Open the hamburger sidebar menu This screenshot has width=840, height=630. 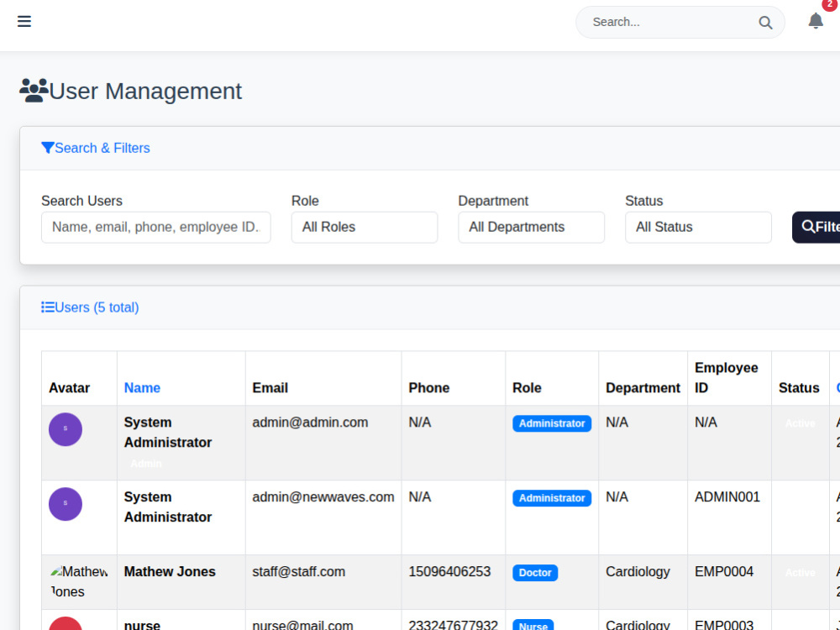[x=24, y=22]
